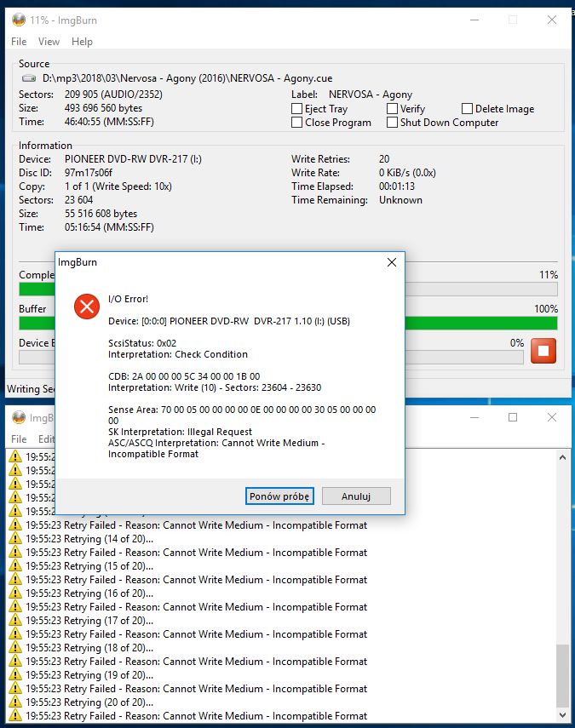This screenshot has width=575, height=728.
Task: Click the Copy value 1 of 1 (Write Speed: 10x)
Action: point(118,186)
